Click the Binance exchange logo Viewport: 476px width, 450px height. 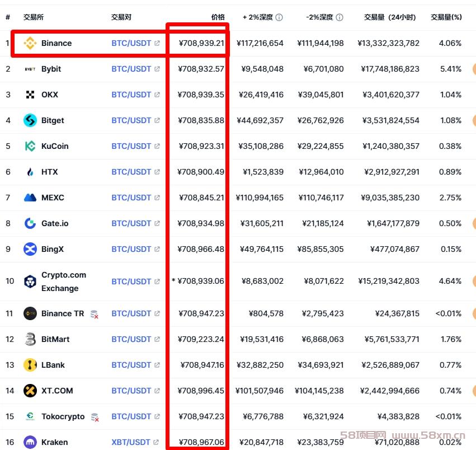point(30,43)
